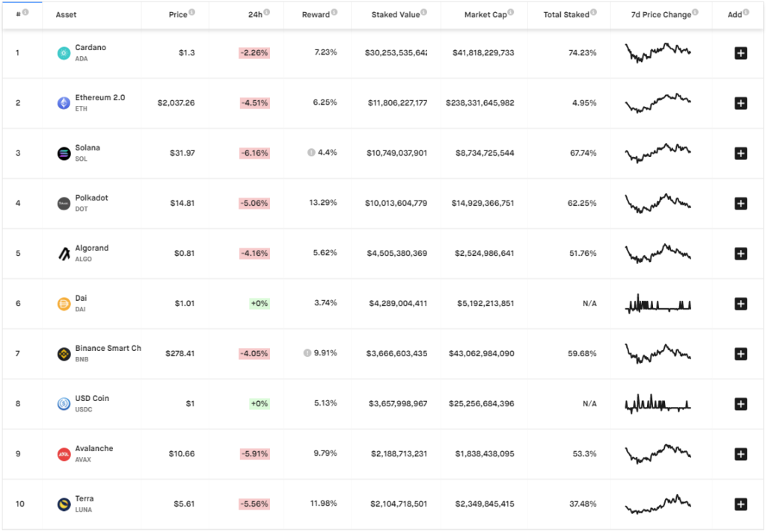Viewport: 766px width, 532px height.
Task: Add Polkadot using the plus button
Action: (x=741, y=204)
